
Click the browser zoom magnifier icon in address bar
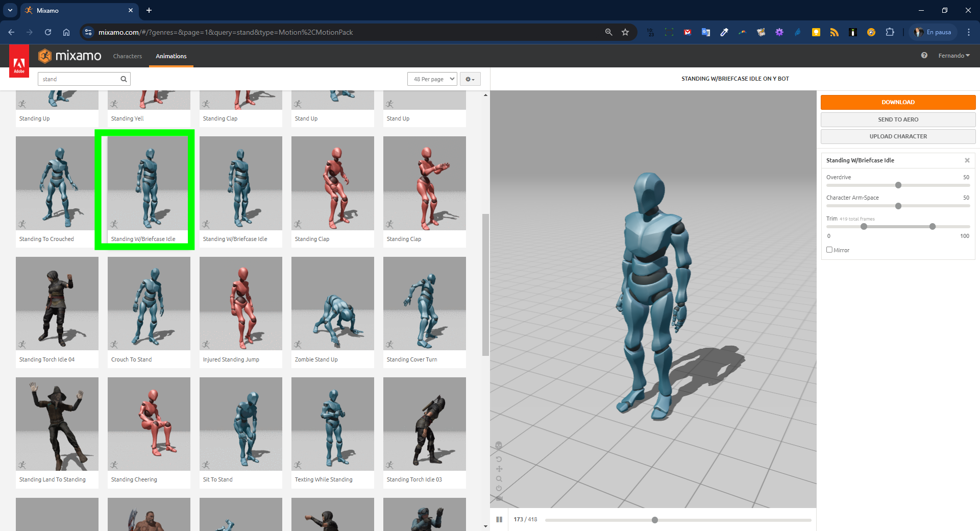(608, 32)
